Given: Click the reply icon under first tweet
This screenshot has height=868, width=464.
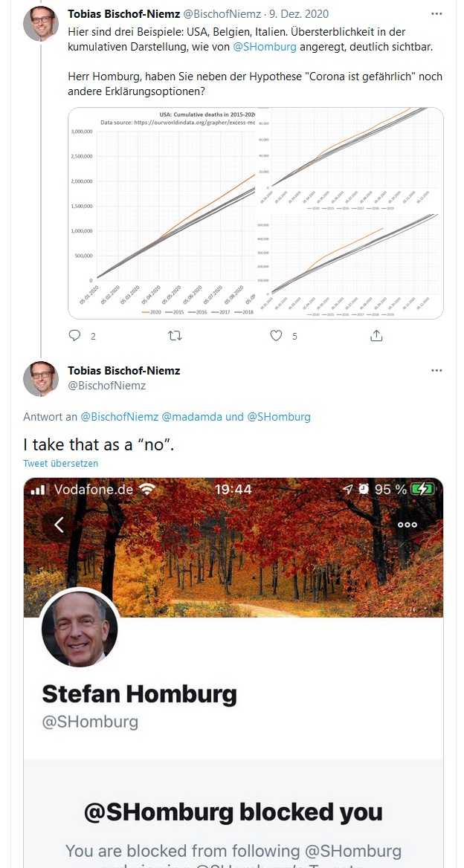Looking at the screenshot, I should pyautogui.click(x=74, y=335).
